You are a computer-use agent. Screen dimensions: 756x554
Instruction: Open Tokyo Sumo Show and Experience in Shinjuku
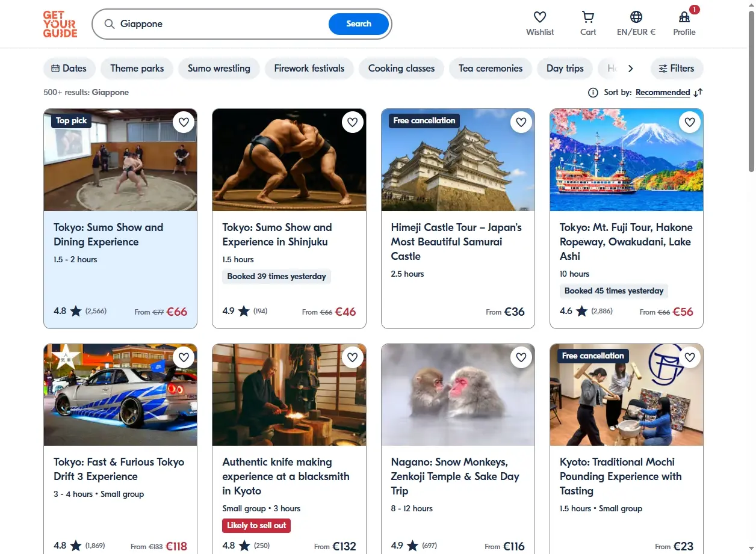[x=277, y=235]
